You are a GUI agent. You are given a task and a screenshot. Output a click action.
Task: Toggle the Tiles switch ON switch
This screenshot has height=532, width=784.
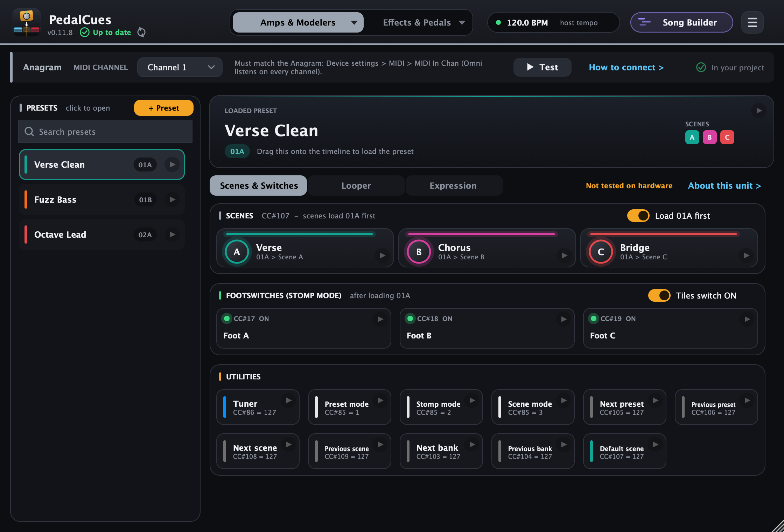pyautogui.click(x=659, y=295)
